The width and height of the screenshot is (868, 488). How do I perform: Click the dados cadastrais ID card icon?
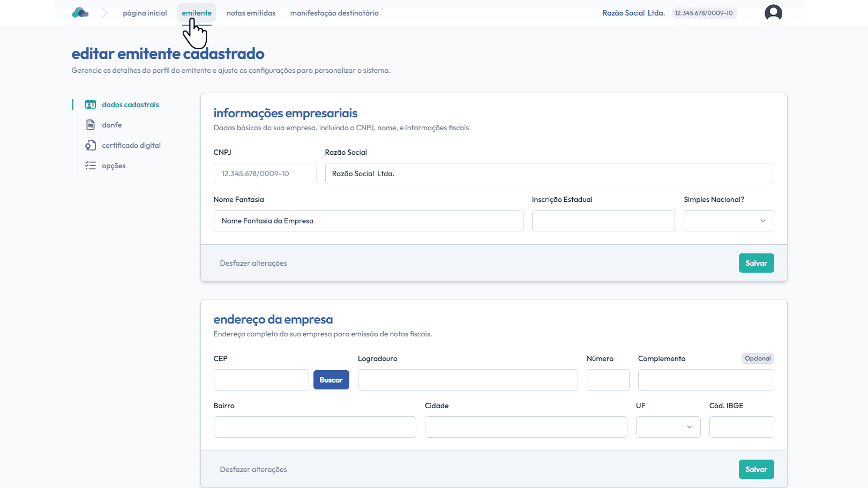[x=91, y=105]
